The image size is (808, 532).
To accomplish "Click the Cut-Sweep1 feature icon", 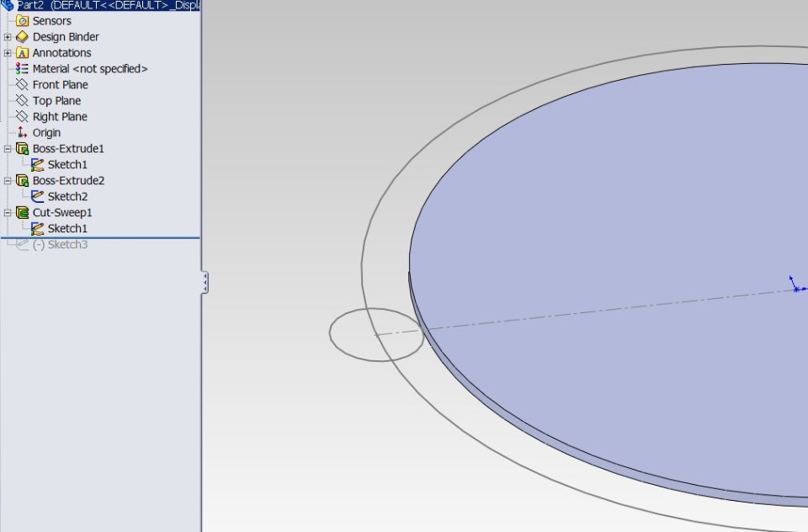I will [22, 212].
